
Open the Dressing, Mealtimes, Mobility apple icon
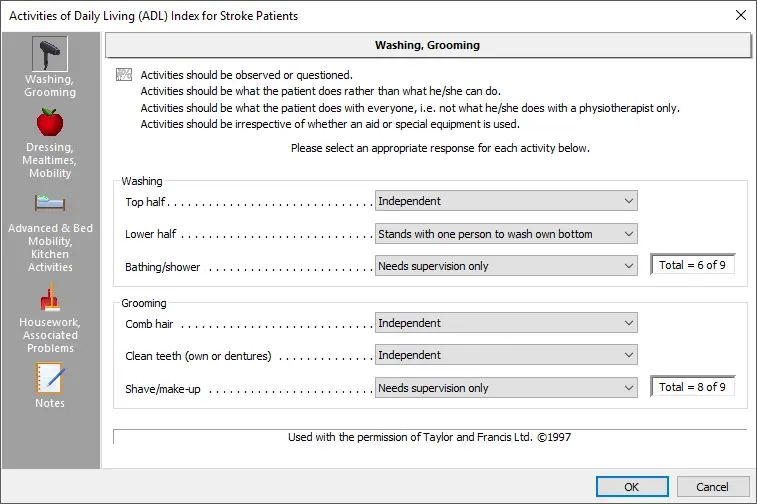tap(50, 122)
